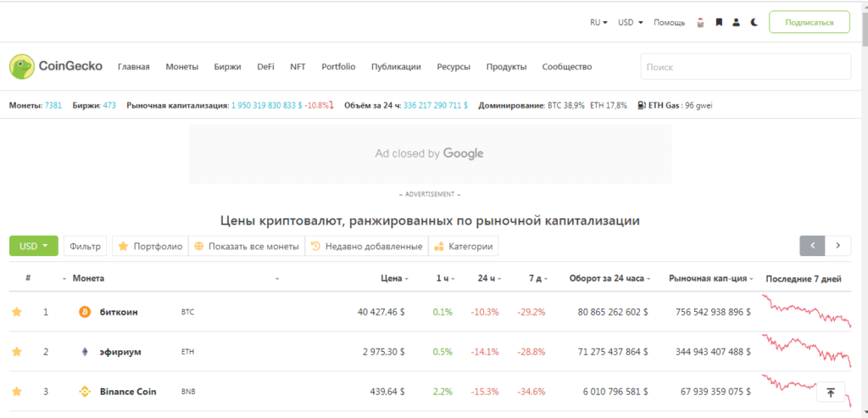Screen dimensions: 868x418
Task: Click the Ethereum diamond coin icon
Action: (x=85, y=352)
